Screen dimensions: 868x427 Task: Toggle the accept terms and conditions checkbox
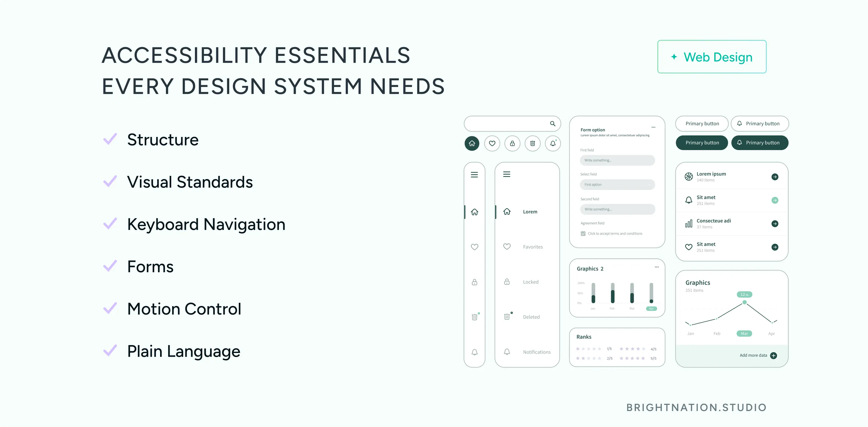[x=583, y=234]
